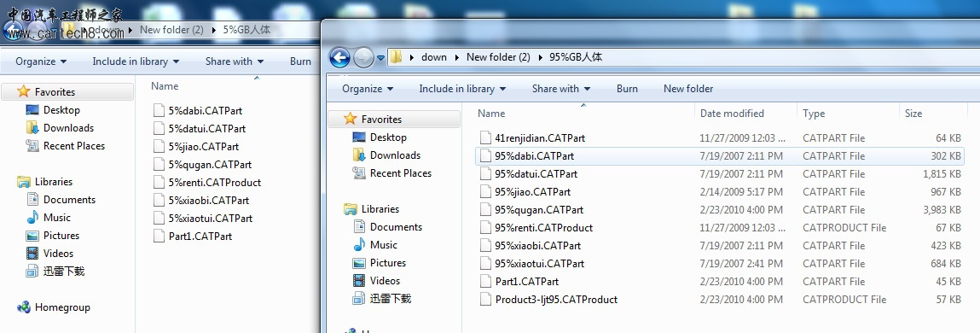This screenshot has height=333, width=980.
Task: Click the file icon of 95%jiao.CATPart
Action: (x=485, y=191)
